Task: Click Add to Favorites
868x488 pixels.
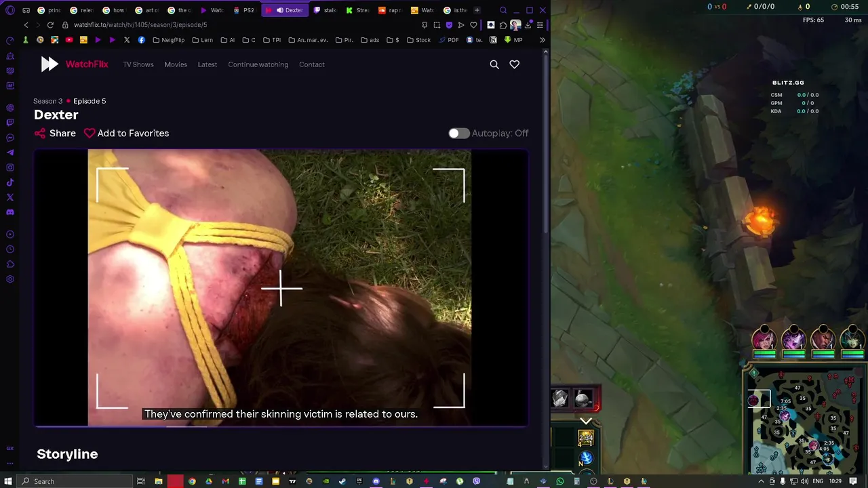Action: tap(127, 134)
